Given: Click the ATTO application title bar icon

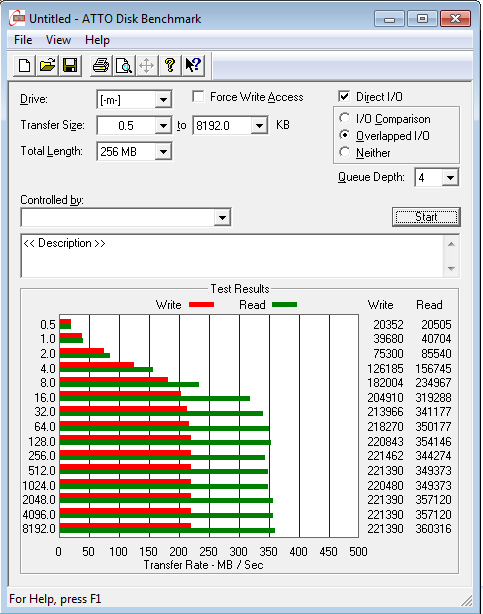Looking at the screenshot, I should 17,18.
